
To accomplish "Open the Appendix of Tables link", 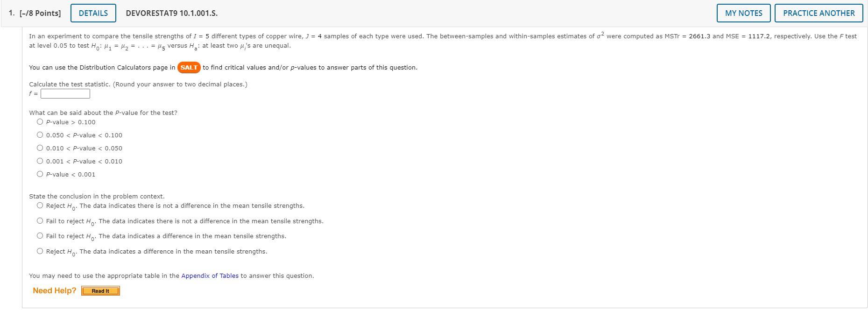I will pyautogui.click(x=210, y=276).
